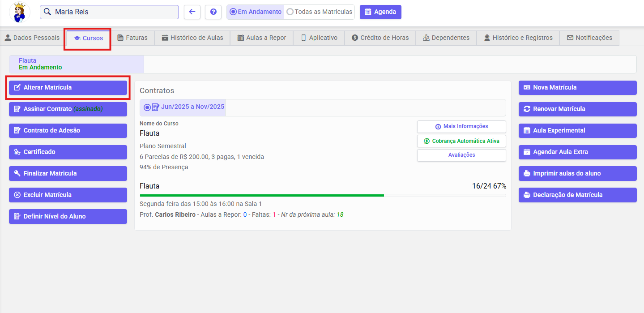The image size is (644, 313).
Task: Click Finalizar Matrícula button
Action: (x=68, y=173)
